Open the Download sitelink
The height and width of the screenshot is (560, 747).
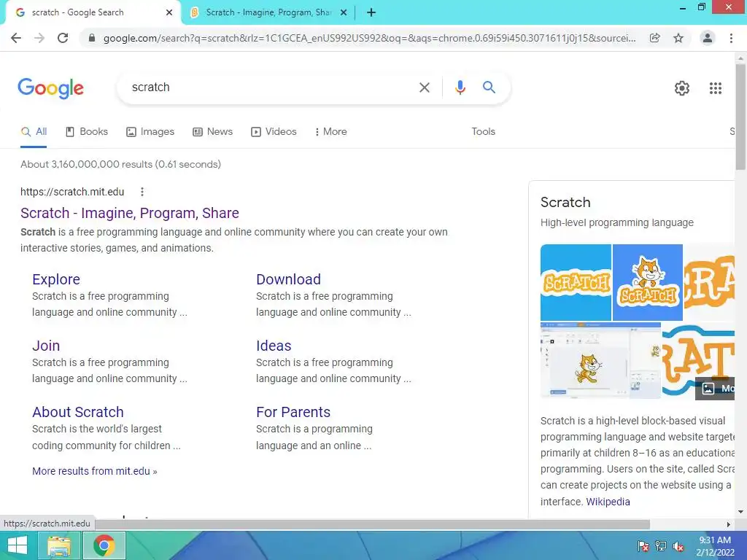tap(288, 279)
